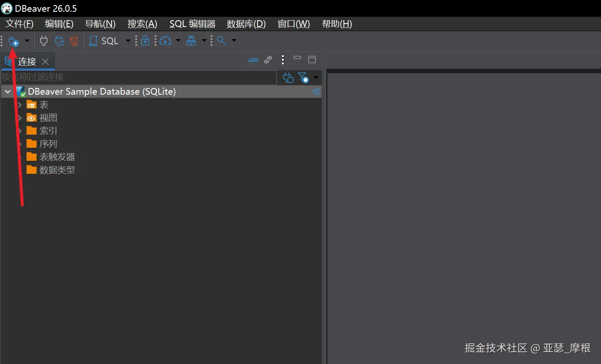Image resolution: width=601 pixels, height=364 pixels.
Task: Click the padlock transaction icon in toolbar
Action: click(145, 41)
